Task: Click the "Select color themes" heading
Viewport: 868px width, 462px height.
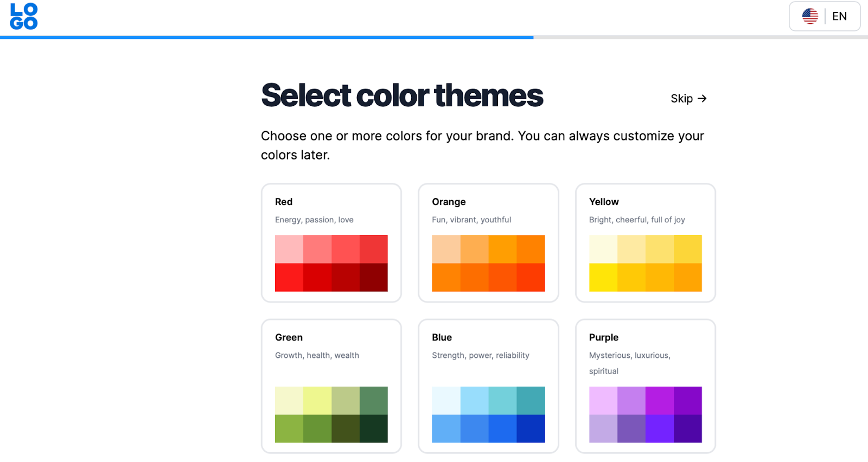Action: [x=402, y=95]
